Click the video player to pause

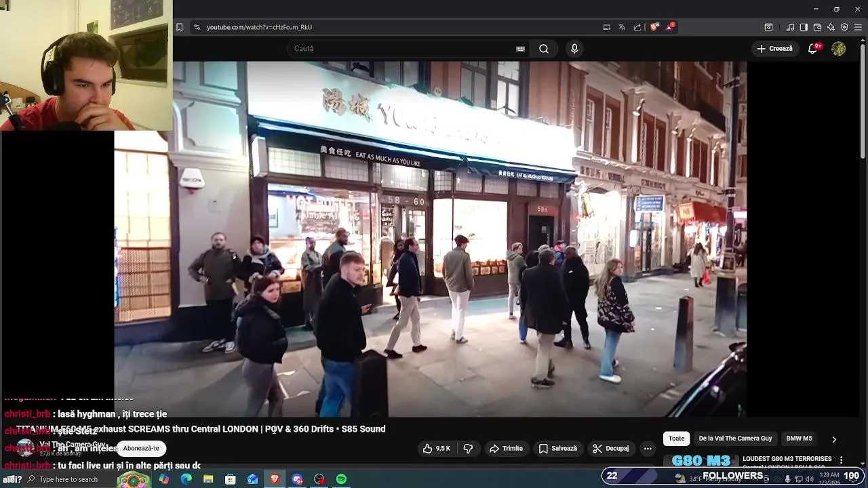click(x=430, y=239)
